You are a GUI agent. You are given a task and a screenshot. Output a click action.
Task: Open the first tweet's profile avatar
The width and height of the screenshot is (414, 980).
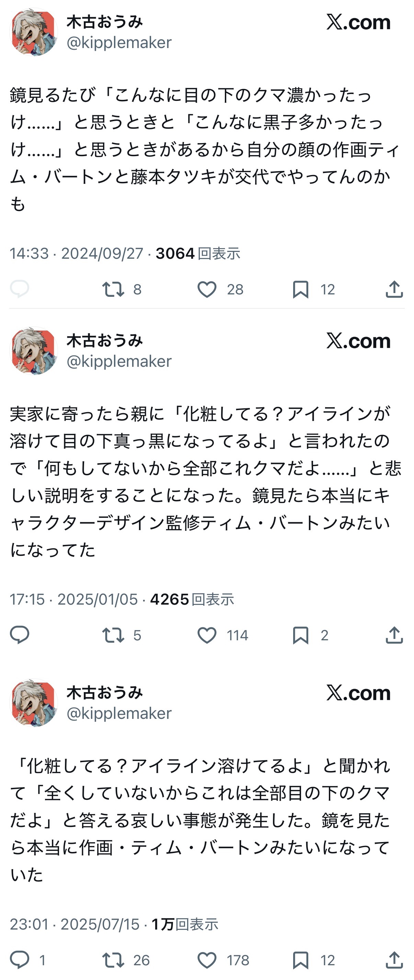tap(34, 32)
